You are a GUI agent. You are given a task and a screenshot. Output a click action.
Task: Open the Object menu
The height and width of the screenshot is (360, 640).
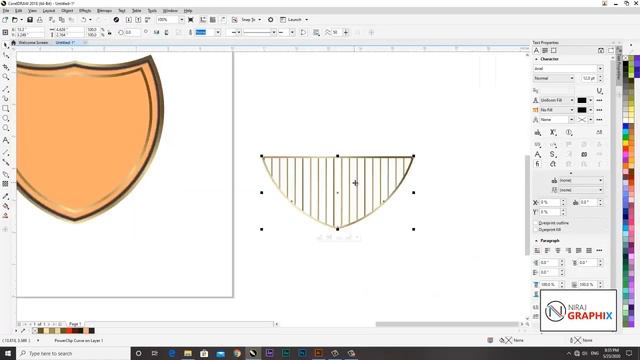click(67, 11)
